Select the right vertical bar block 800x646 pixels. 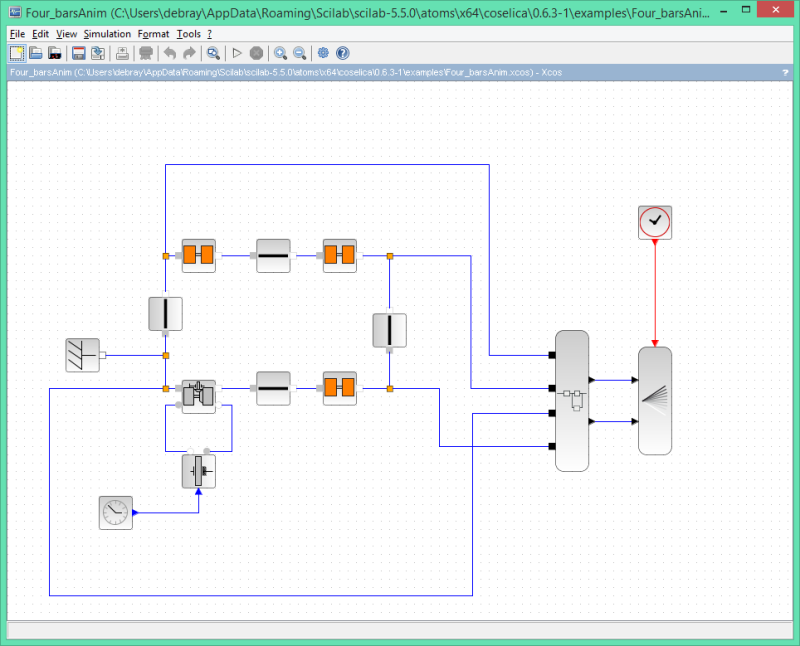tap(390, 330)
